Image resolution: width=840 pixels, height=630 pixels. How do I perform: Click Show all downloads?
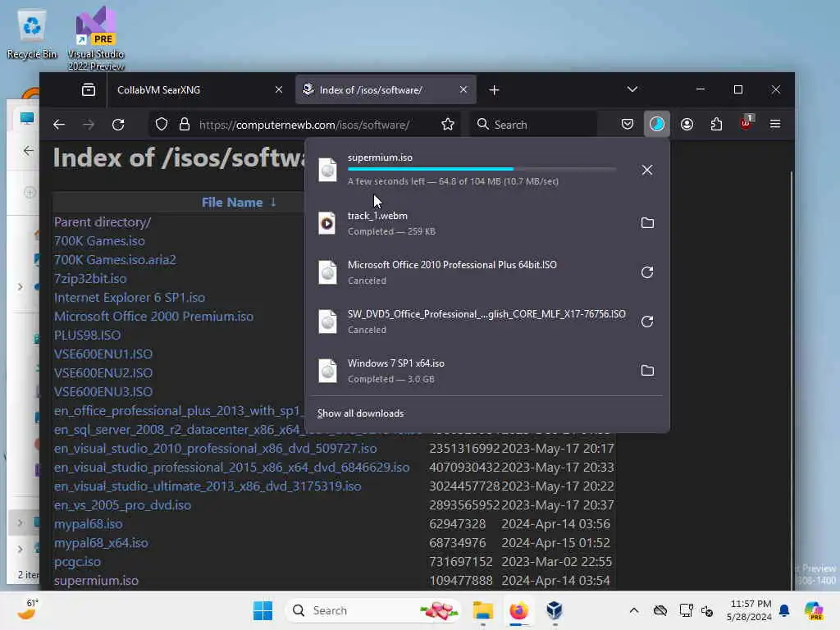(x=360, y=413)
